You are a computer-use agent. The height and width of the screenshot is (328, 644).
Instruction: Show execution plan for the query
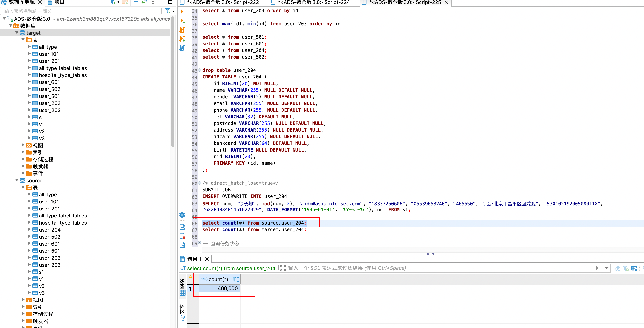click(182, 47)
